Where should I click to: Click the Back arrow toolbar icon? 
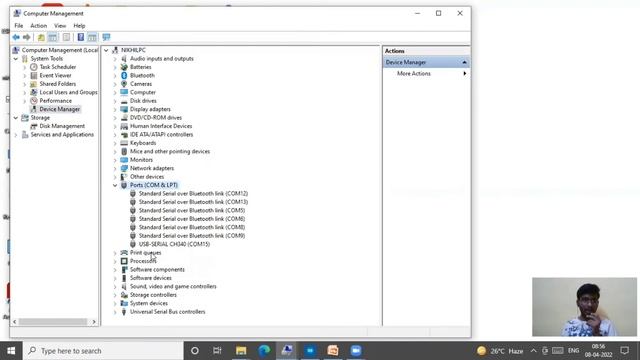pyautogui.click(x=16, y=37)
